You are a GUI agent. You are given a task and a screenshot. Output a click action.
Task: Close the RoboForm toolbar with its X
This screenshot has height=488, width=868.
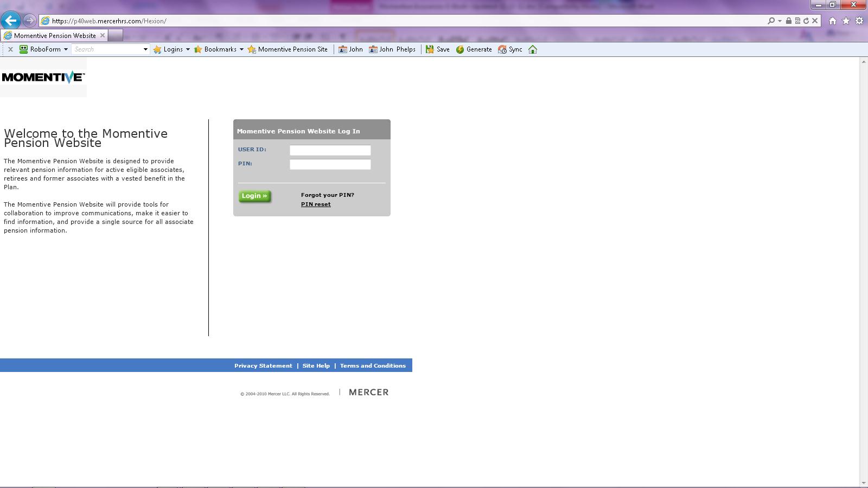tap(10, 49)
